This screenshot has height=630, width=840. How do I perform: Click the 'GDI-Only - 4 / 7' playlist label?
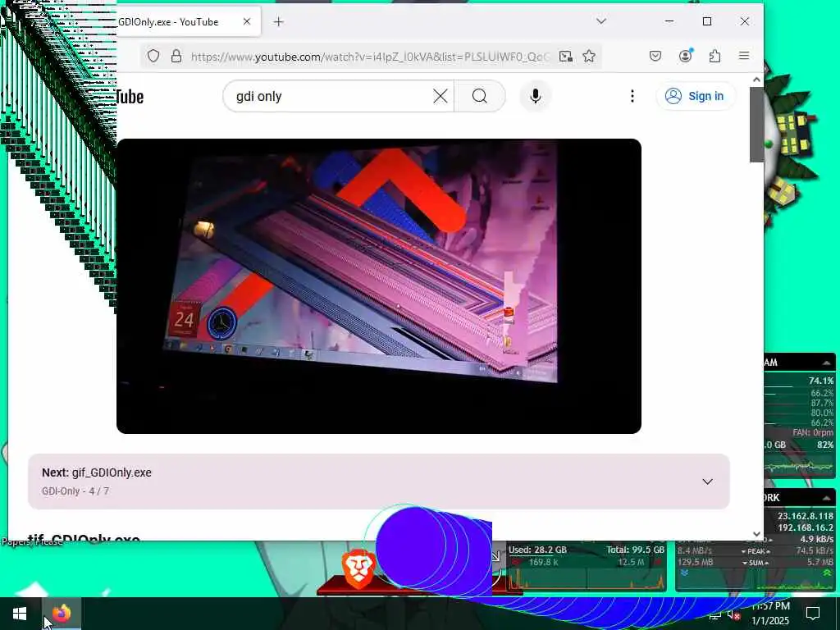(x=75, y=491)
